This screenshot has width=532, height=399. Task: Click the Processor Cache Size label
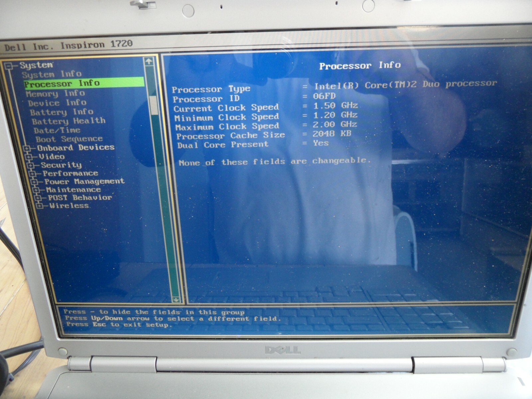click(x=231, y=136)
